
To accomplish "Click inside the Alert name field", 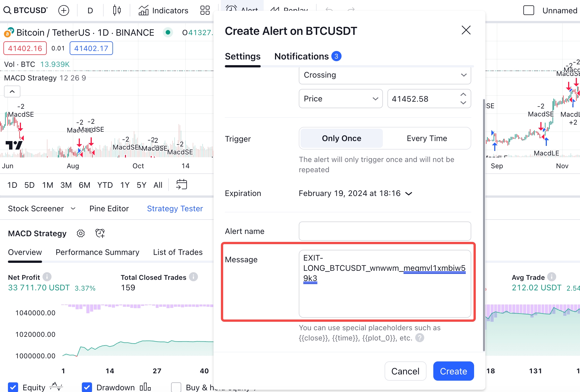I will pos(385,231).
